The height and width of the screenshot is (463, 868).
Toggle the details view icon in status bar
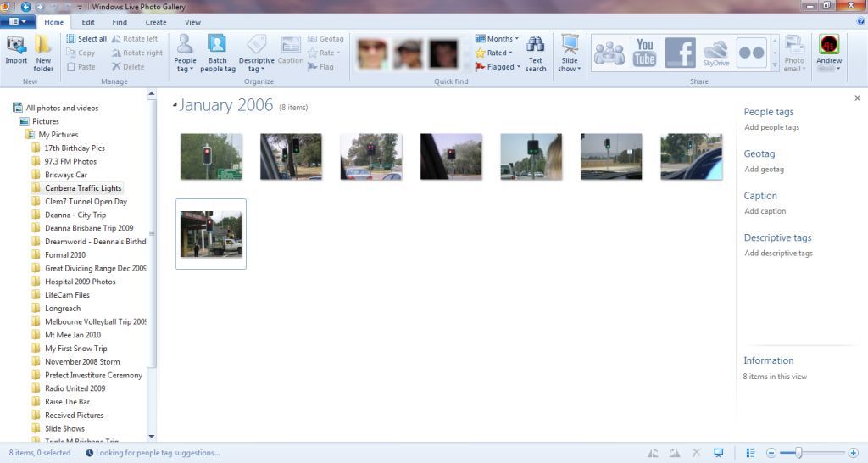[751, 453]
